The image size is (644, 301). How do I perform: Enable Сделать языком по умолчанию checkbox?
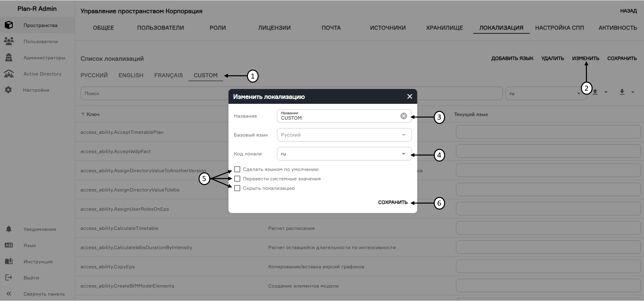(x=237, y=169)
